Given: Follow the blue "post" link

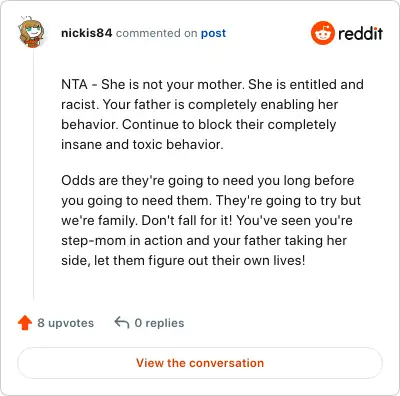Looking at the screenshot, I should [213, 33].
